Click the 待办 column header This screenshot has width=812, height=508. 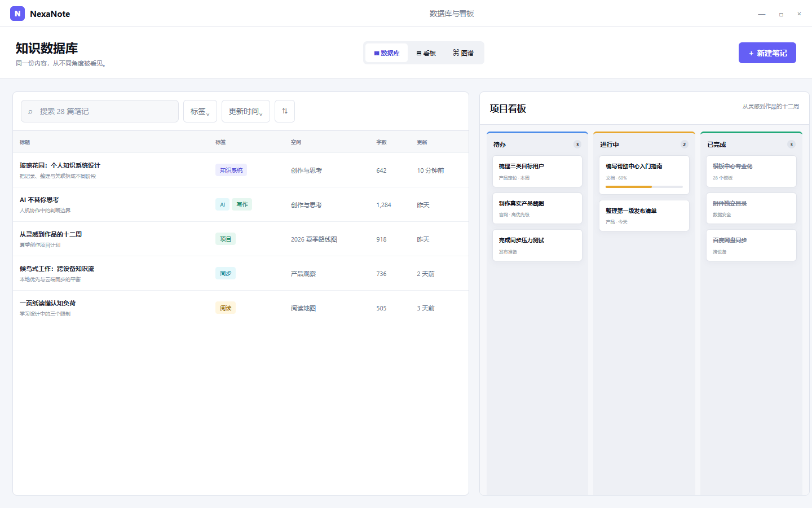click(x=500, y=144)
